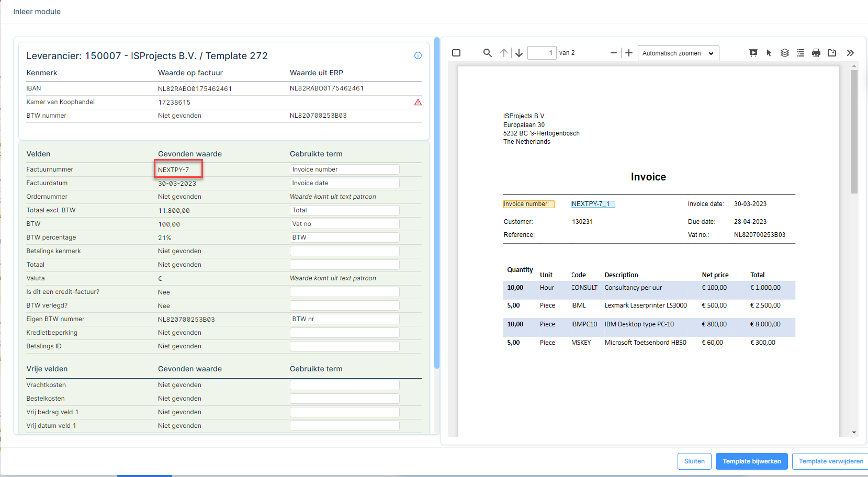868x477 pixels.
Task: Click the ERP BTW nummer NL820700253B03
Action: coord(318,116)
